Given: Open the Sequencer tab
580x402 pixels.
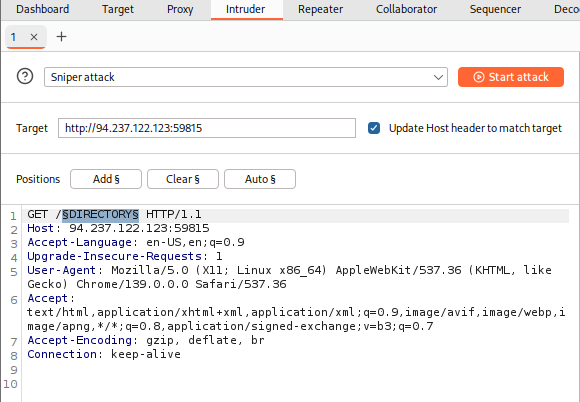Looking at the screenshot, I should [x=495, y=9].
